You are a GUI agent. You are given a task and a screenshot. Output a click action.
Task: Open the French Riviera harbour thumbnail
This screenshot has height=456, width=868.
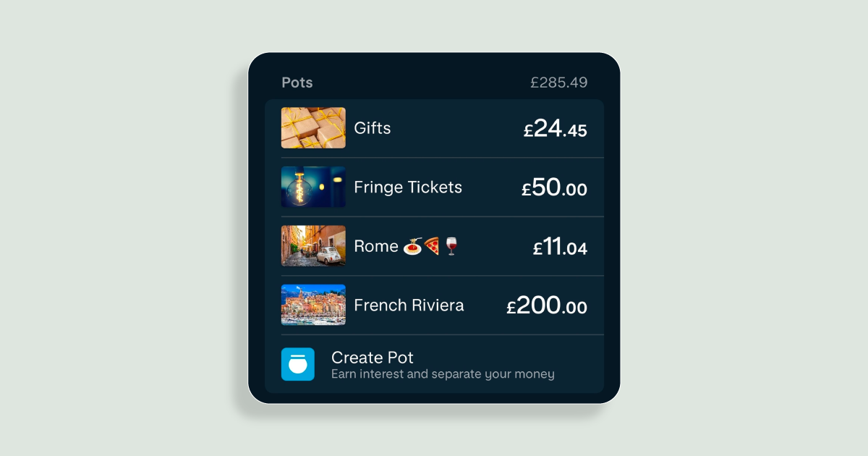(313, 305)
